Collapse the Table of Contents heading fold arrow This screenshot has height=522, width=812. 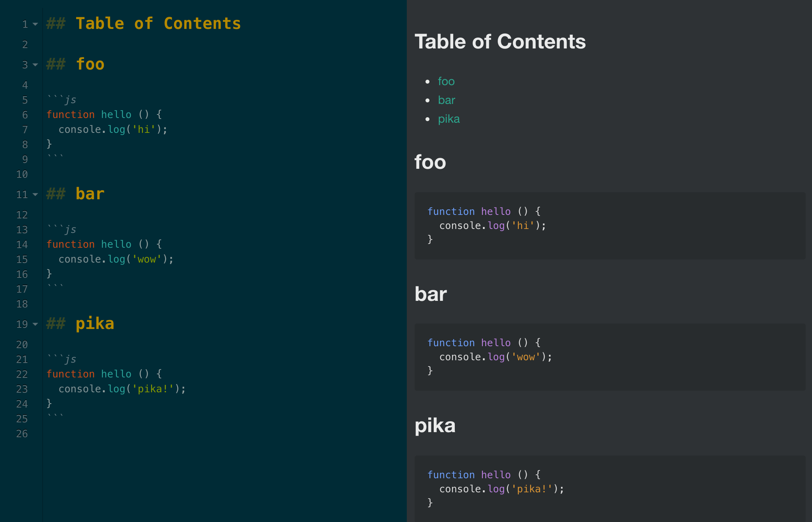[35, 24]
